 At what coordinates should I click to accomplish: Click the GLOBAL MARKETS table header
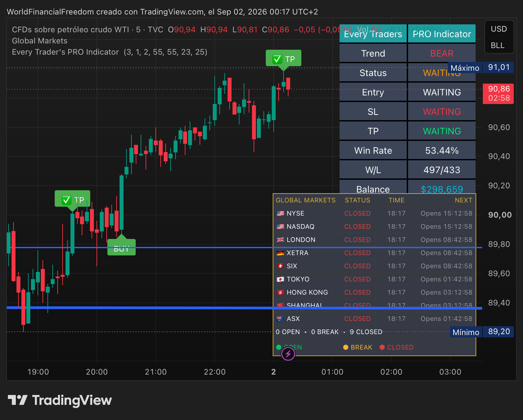[306, 200]
